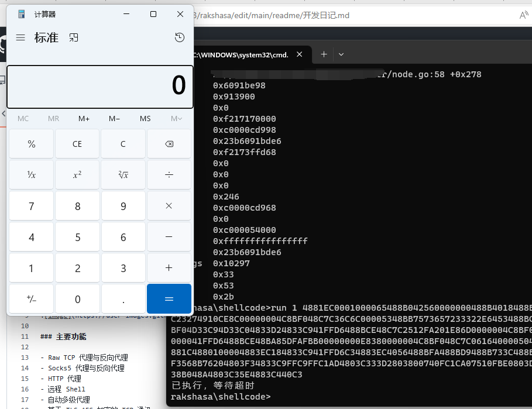This screenshot has width=532, height=409.
Task: Click the node.go:58 +0x278 line
Action: click(429, 74)
